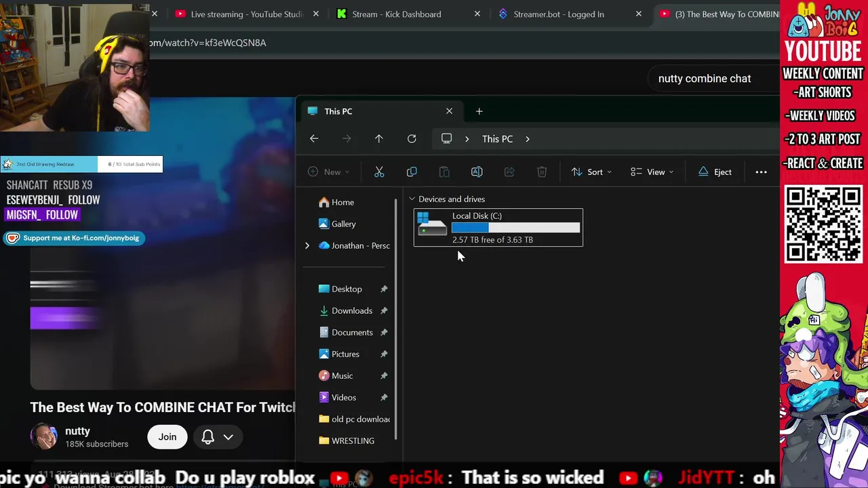This screenshot has height=488, width=868.
Task: Click the Copy icon in Explorer toolbar
Action: tap(412, 172)
